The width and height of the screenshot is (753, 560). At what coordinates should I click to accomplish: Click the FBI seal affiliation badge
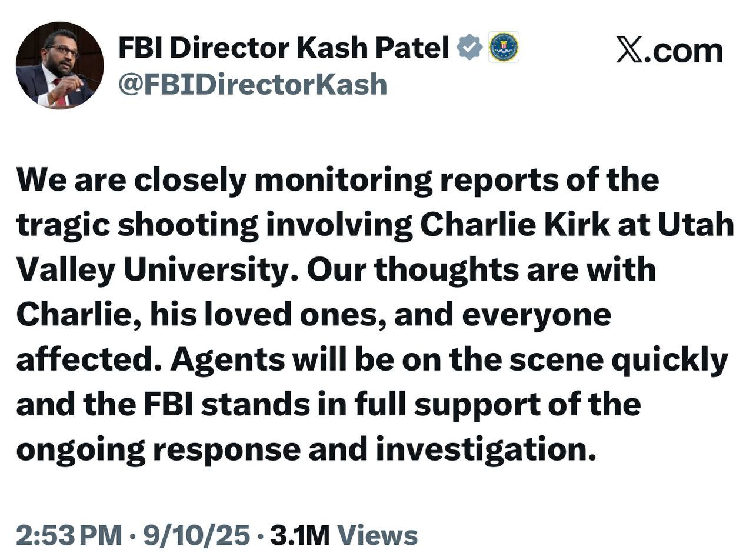504,48
